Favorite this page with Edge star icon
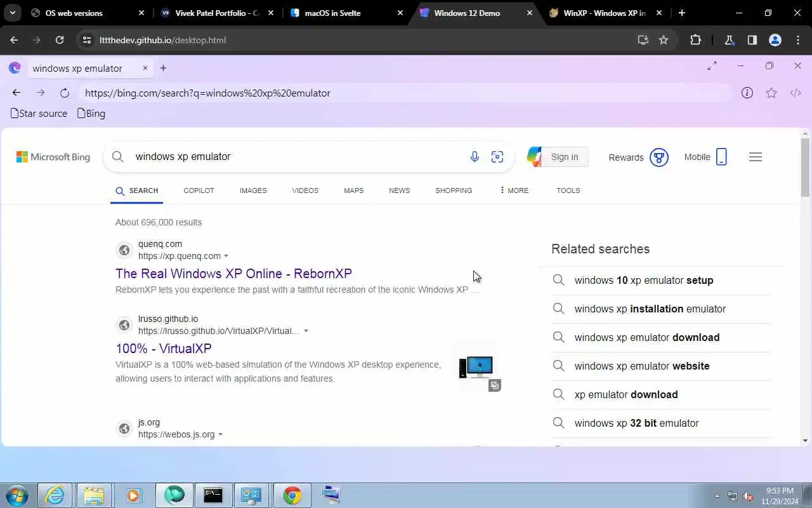Screen dimensions: 812x508 (x=771, y=93)
